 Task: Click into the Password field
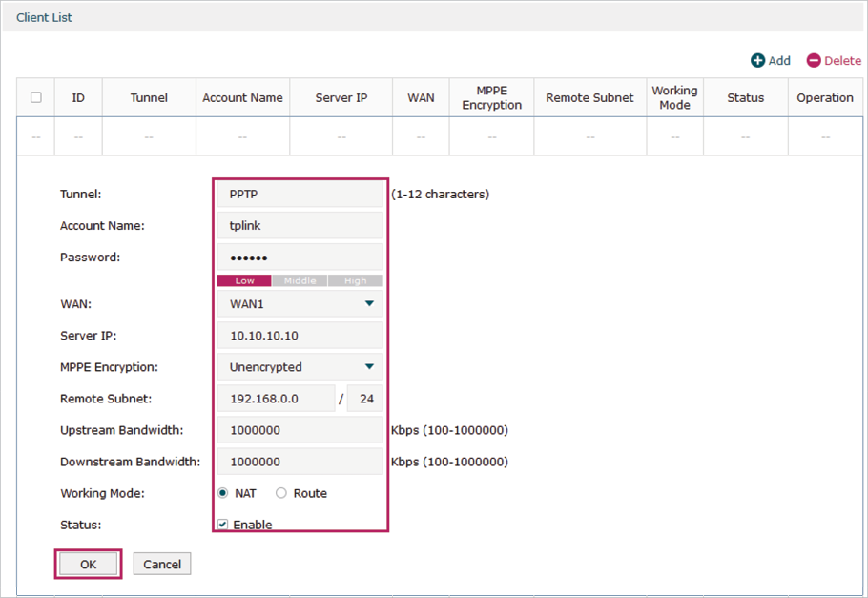click(x=300, y=258)
